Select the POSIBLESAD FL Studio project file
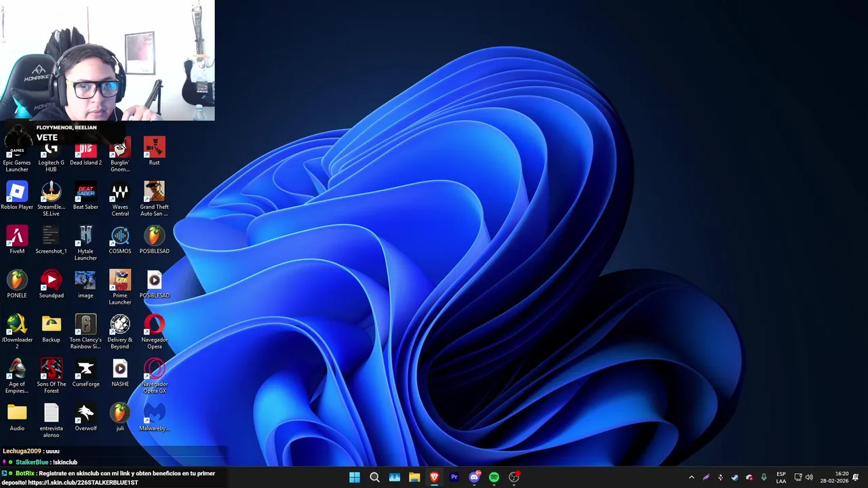 pos(155,239)
